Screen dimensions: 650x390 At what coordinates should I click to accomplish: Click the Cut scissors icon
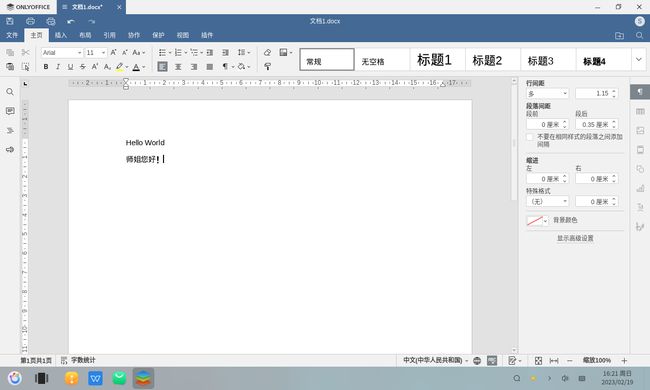click(x=25, y=53)
